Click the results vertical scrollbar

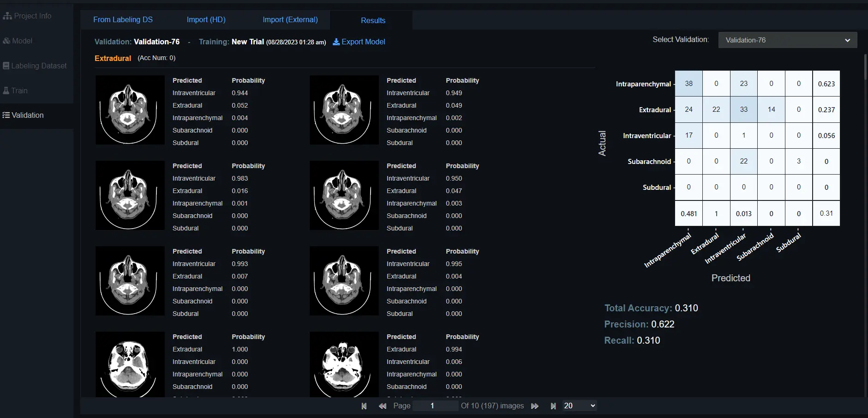point(865,67)
